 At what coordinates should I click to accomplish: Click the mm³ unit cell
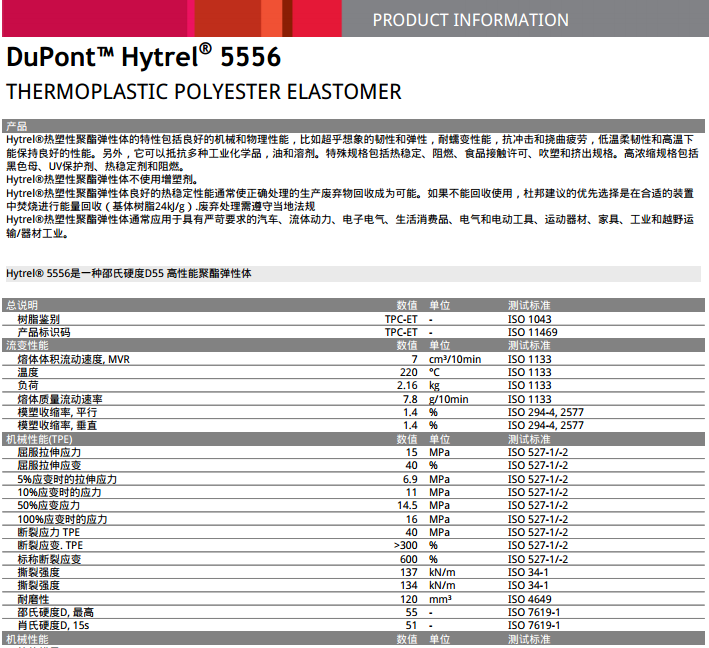pos(440,599)
